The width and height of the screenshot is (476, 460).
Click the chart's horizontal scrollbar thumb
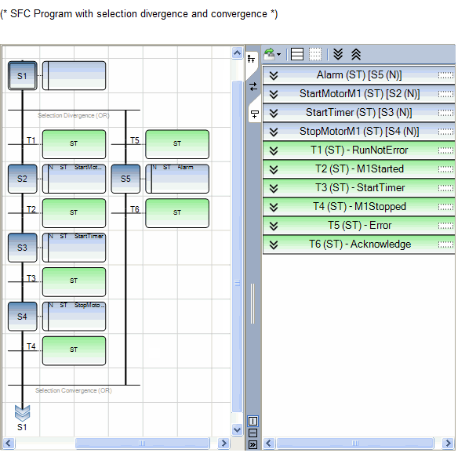(x=143, y=444)
